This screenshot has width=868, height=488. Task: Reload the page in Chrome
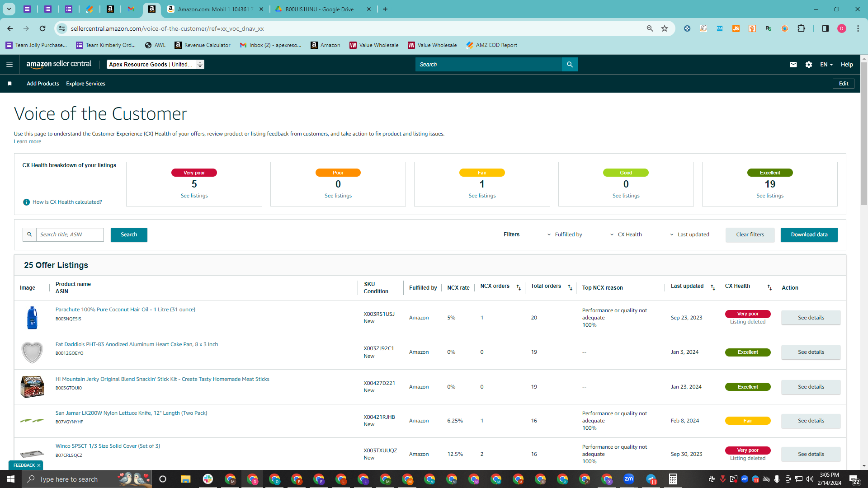tap(42, 28)
